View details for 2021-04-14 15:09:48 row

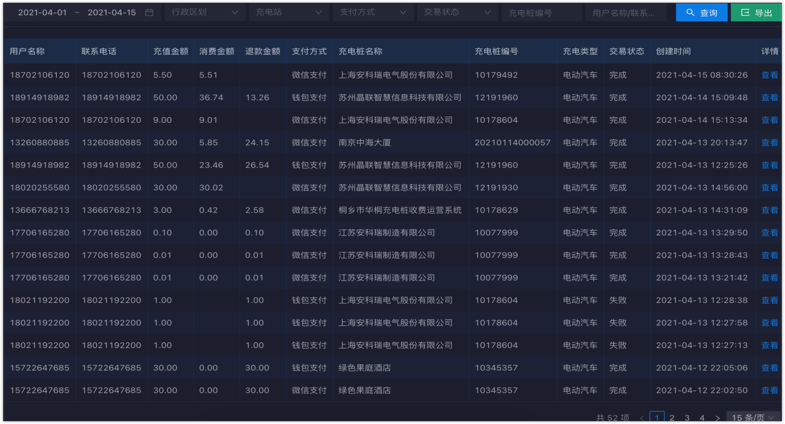click(769, 98)
